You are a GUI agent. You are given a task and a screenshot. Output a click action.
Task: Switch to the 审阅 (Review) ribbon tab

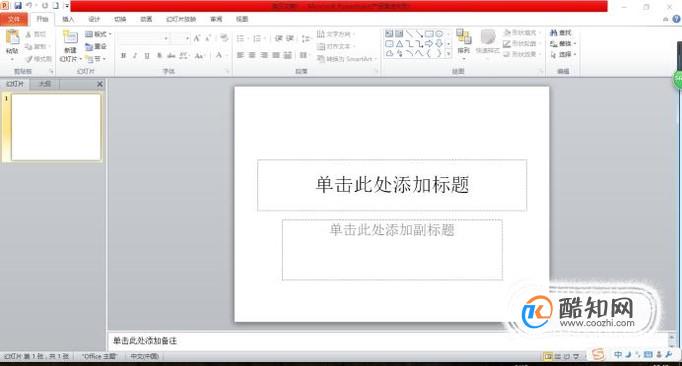pyautogui.click(x=216, y=19)
